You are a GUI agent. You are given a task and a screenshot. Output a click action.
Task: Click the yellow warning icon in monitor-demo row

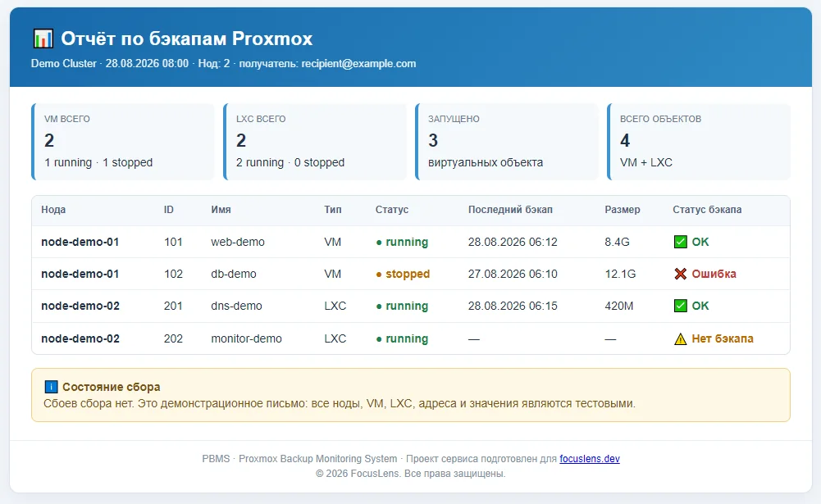[680, 339]
